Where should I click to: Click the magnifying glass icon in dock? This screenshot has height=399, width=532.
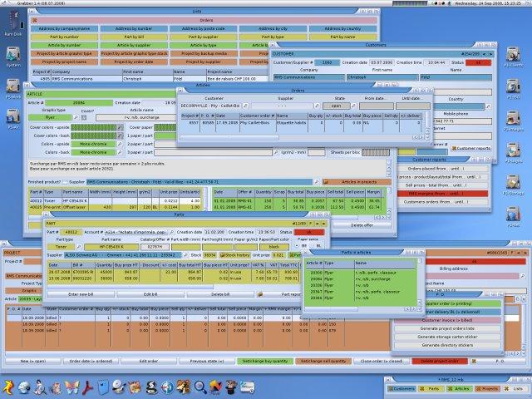(200, 386)
